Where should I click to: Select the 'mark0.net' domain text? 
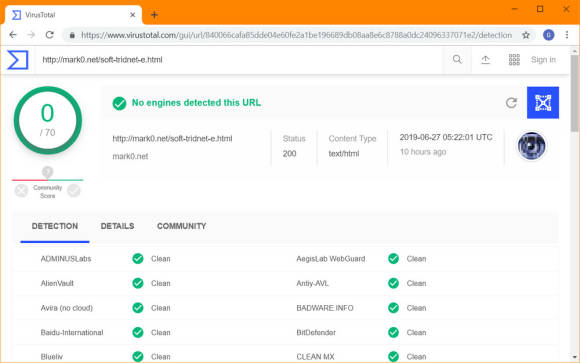tap(130, 156)
